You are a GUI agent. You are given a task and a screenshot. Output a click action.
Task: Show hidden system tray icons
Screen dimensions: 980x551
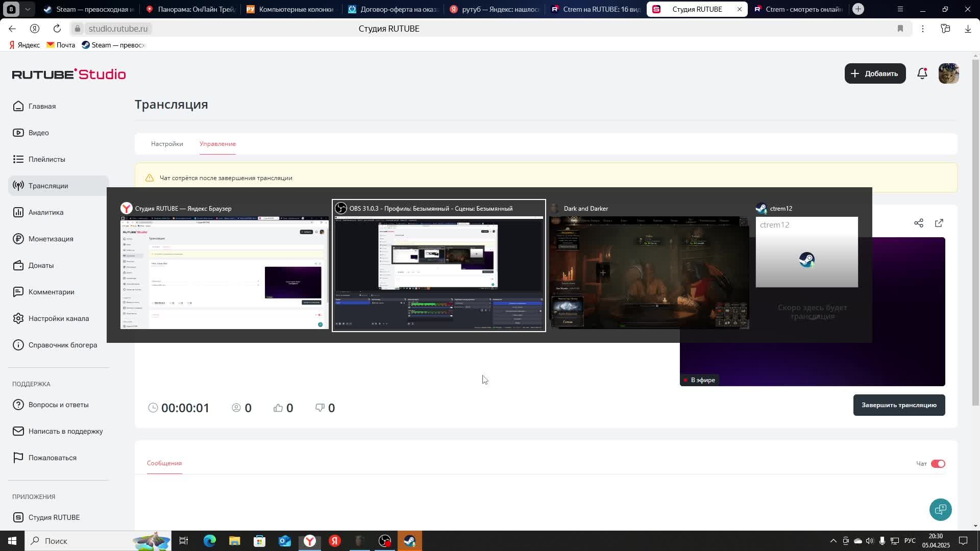point(833,541)
